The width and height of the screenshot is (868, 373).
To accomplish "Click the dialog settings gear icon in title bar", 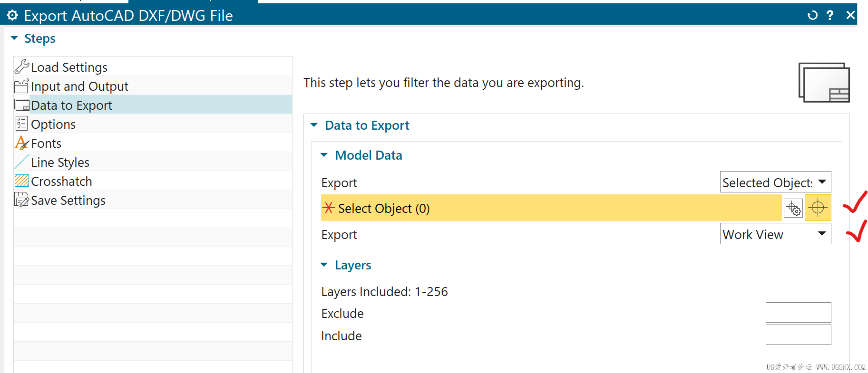I will coord(12,15).
